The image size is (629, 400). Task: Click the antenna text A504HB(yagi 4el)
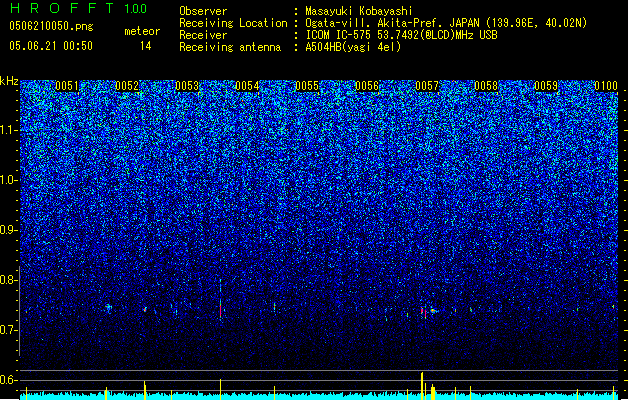pyautogui.click(x=353, y=47)
